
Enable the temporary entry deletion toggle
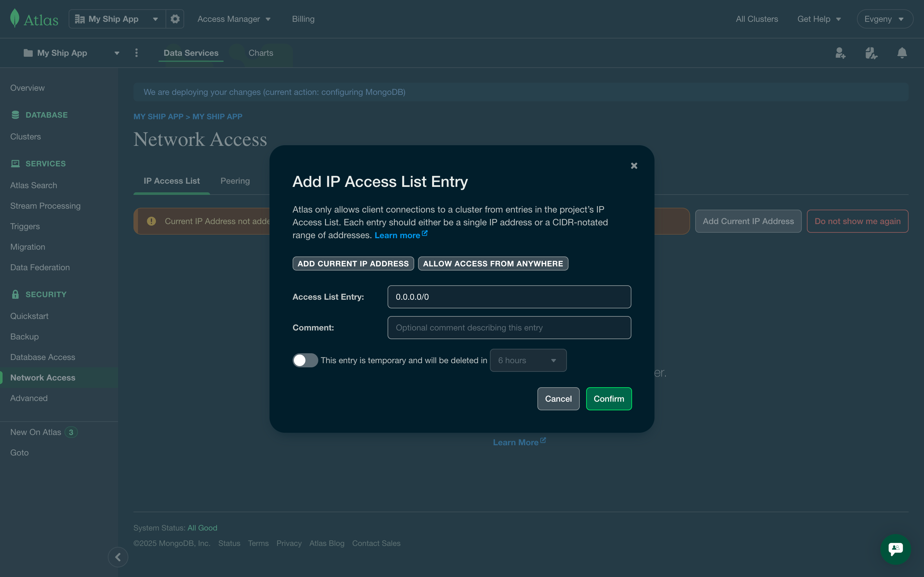click(x=305, y=360)
